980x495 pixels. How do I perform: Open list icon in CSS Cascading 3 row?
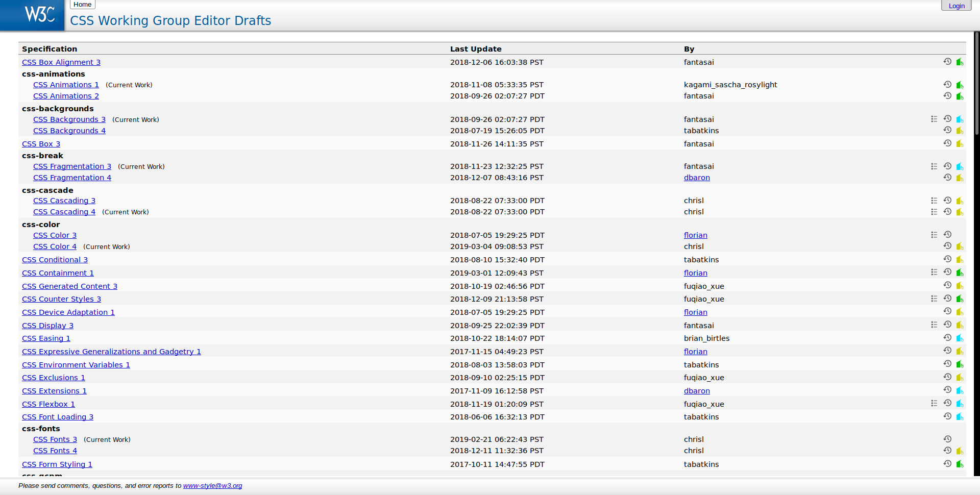[x=934, y=201]
